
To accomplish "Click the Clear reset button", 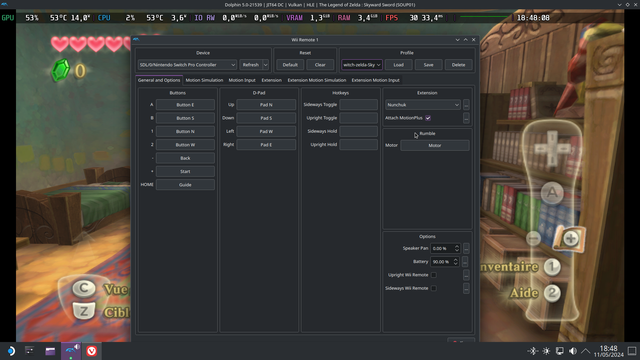I will click(320, 65).
